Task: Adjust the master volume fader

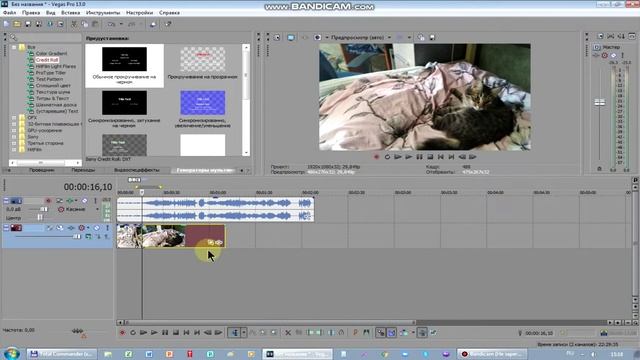Action: coord(600,102)
